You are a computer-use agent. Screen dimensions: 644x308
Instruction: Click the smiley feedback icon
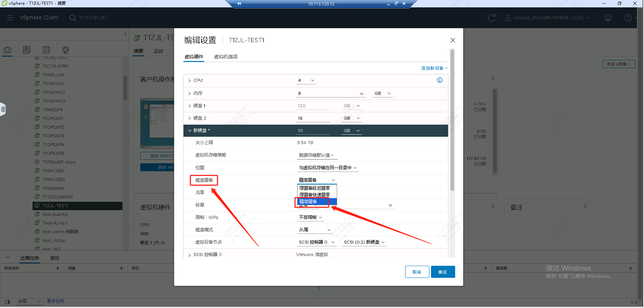click(x=608, y=18)
